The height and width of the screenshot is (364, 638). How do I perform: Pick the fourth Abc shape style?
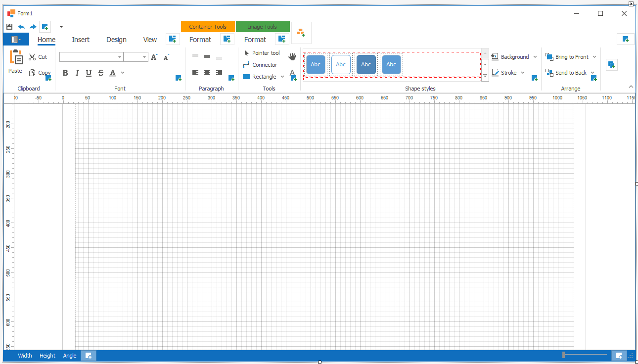pos(391,64)
